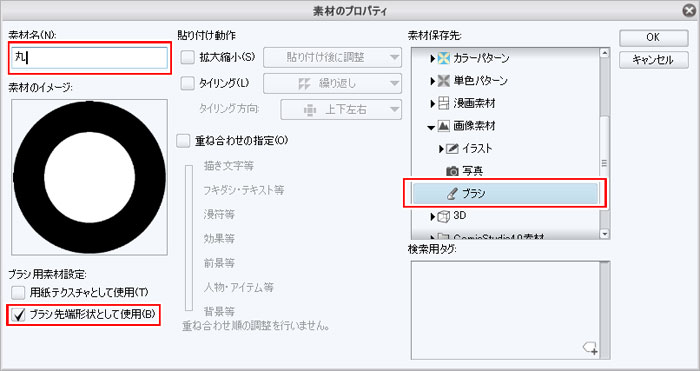Click the 画像素材 picture icon
The height and width of the screenshot is (371, 700).
pos(443,126)
